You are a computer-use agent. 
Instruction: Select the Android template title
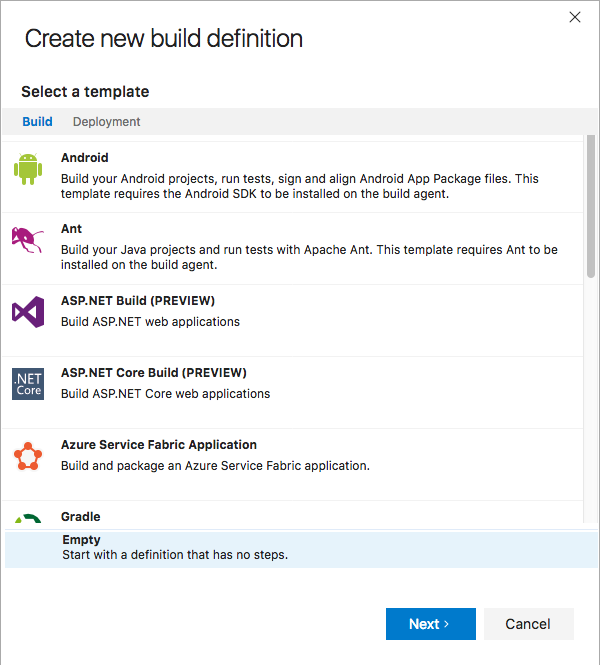tap(85, 157)
